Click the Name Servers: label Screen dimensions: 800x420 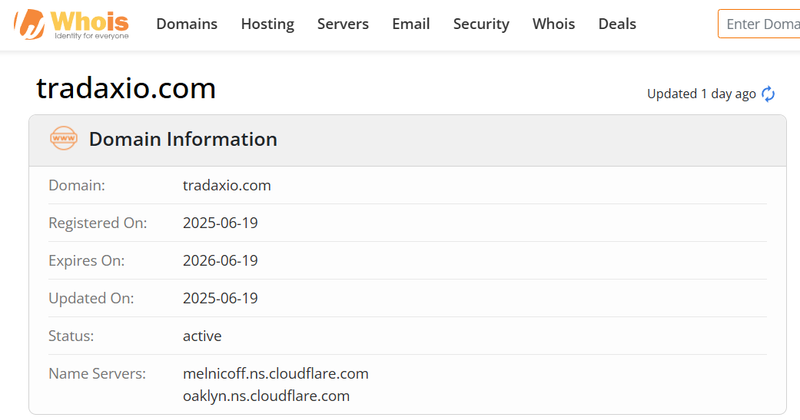tap(97, 374)
